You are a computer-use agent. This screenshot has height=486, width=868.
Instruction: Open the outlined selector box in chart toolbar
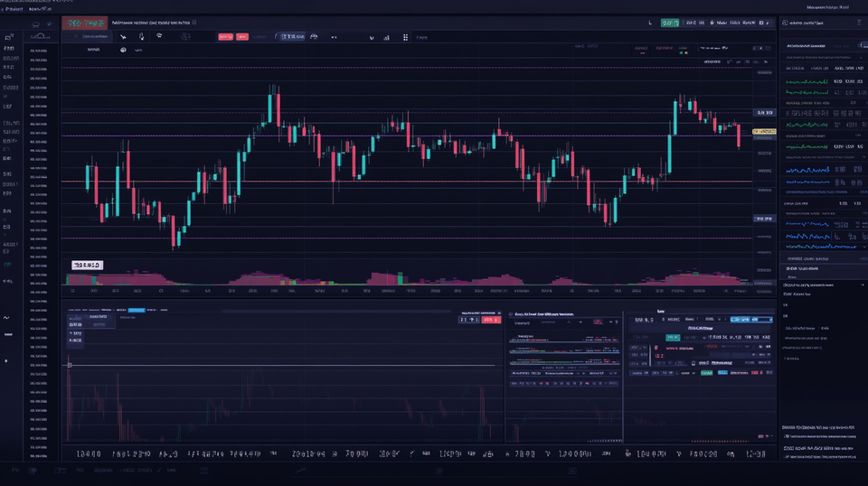click(x=291, y=37)
